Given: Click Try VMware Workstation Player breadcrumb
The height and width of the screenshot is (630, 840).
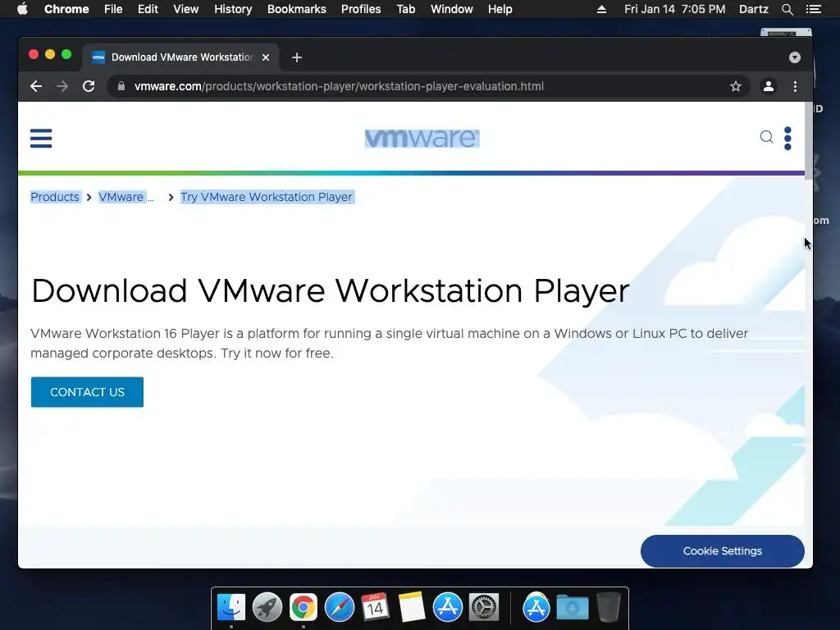Looking at the screenshot, I should [x=267, y=197].
